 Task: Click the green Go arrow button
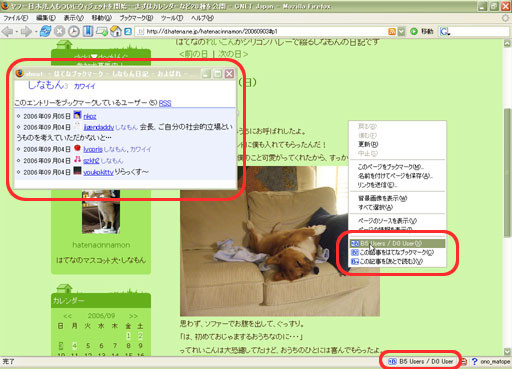point(414,32)
